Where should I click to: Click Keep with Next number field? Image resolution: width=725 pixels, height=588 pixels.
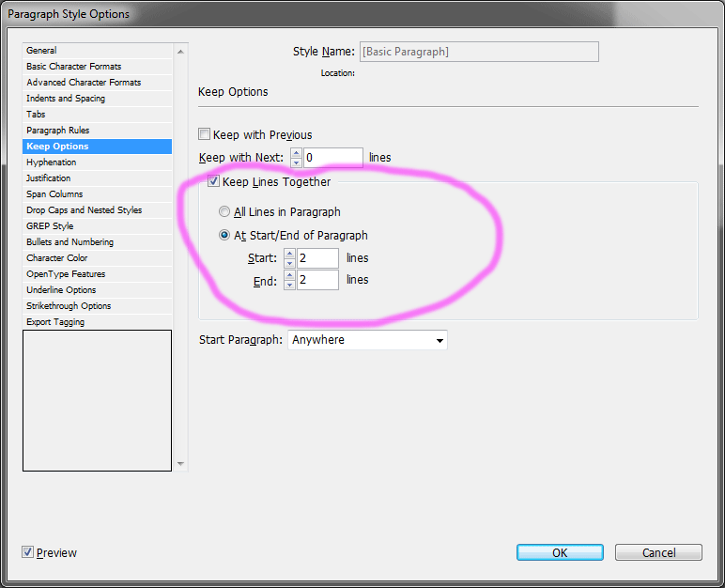(x=332, y=158)
